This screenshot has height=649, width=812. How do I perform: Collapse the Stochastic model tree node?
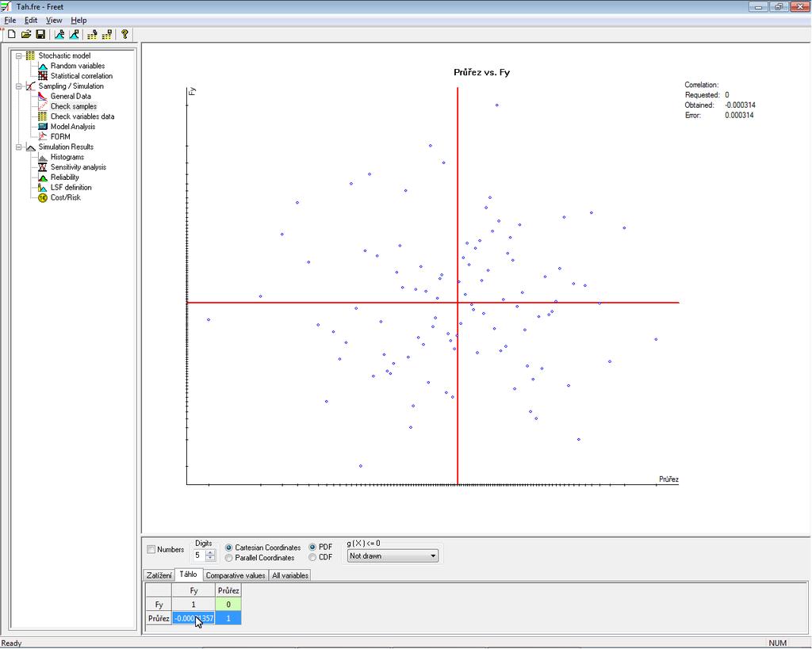point(19,55)
